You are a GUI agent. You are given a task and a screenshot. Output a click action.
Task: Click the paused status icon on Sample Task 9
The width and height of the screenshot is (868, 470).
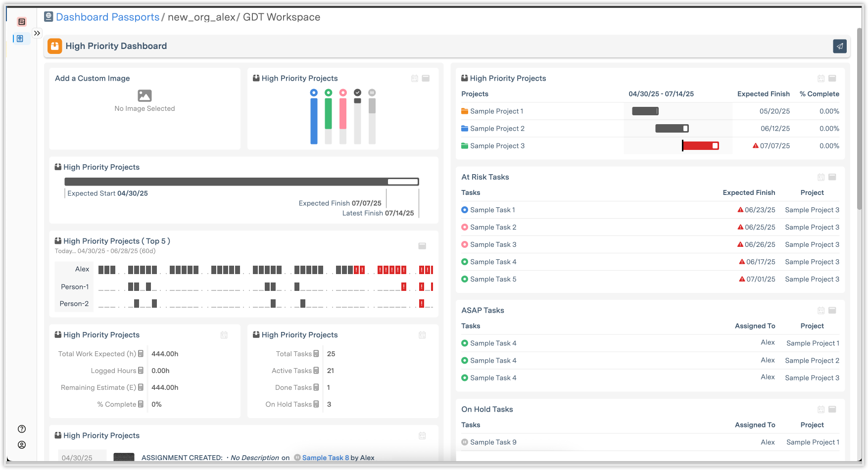tap(464, 442)
